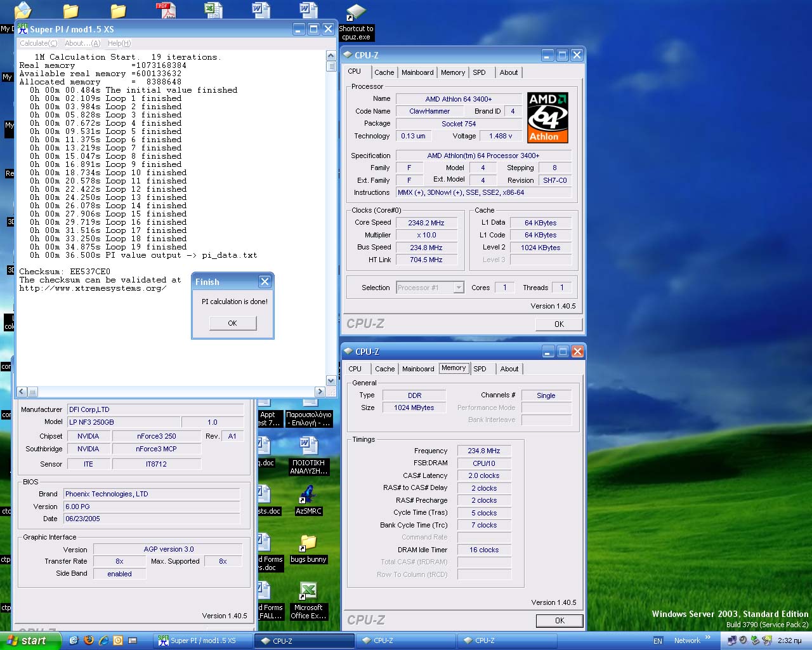Viewport: 812px width, 650px height.
Task: Switch to Cache tab in upper CPU-Z window
Action: [384, 72]
